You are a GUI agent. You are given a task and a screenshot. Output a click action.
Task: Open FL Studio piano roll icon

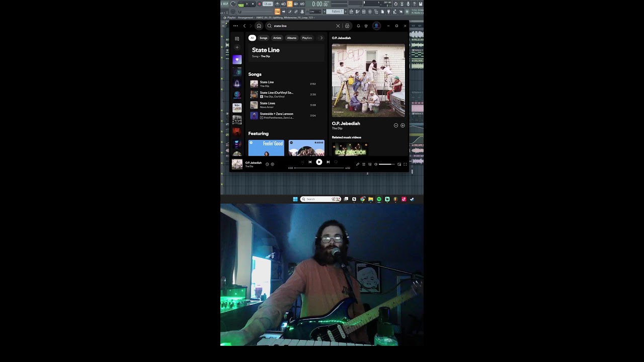(x=357, y=12)
